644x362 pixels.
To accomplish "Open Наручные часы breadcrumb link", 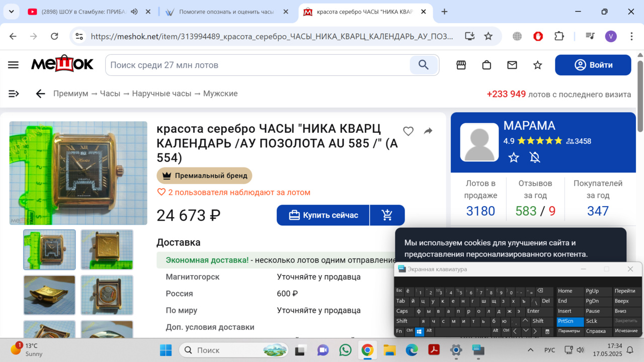I will click(x=162, y=94).
